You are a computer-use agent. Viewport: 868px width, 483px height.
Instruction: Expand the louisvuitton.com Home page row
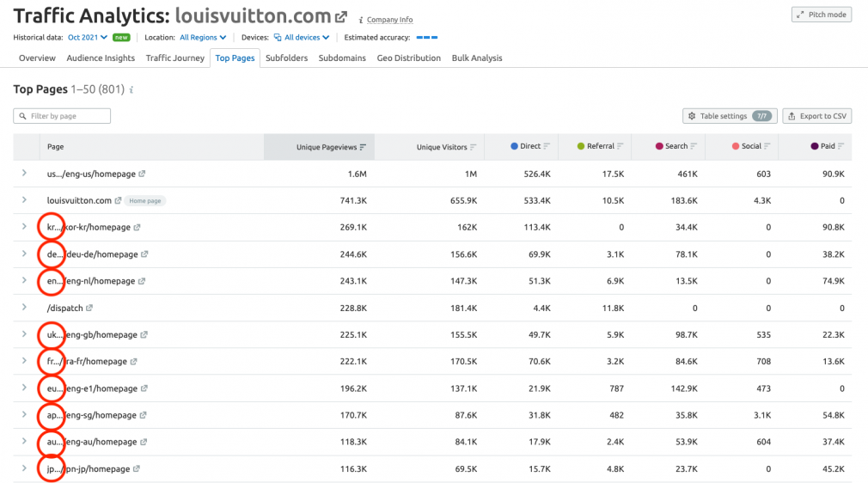click(24, 200)
